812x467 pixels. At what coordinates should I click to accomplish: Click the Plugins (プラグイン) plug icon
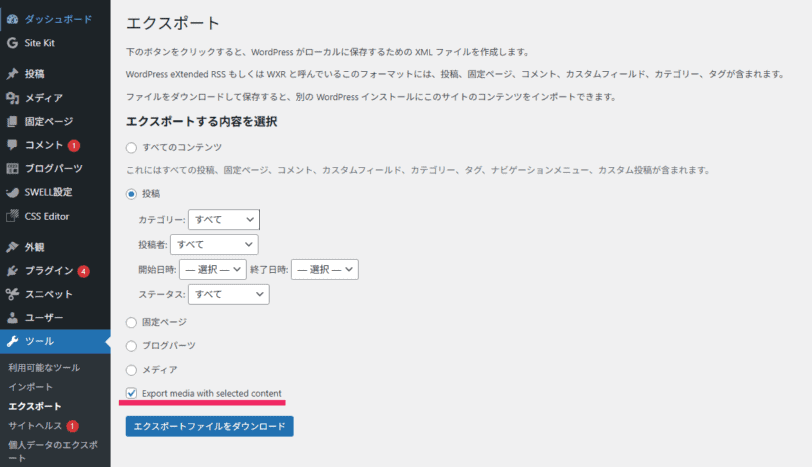pos(12,271)
